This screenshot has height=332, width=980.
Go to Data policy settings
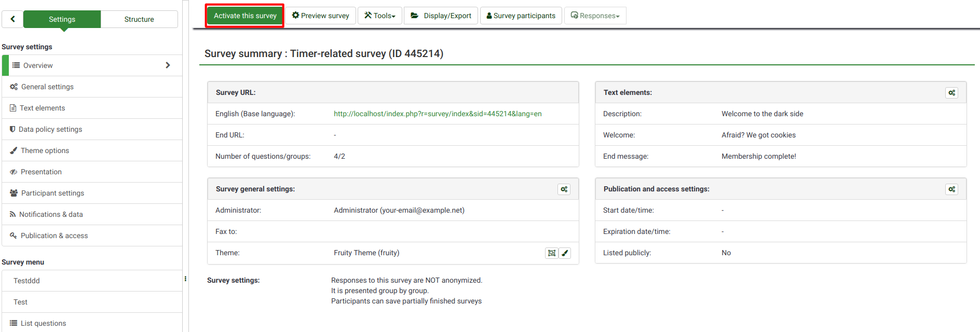[x=50, y=129]
